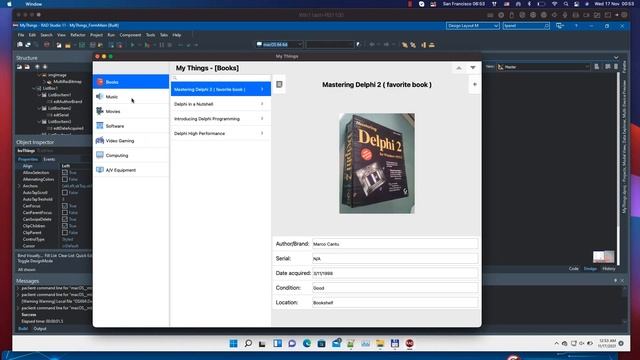Toggle the CanParentFocus checkbox
Image resolution: width=640 pixels, height=360 pixels.
pos(65,213)
